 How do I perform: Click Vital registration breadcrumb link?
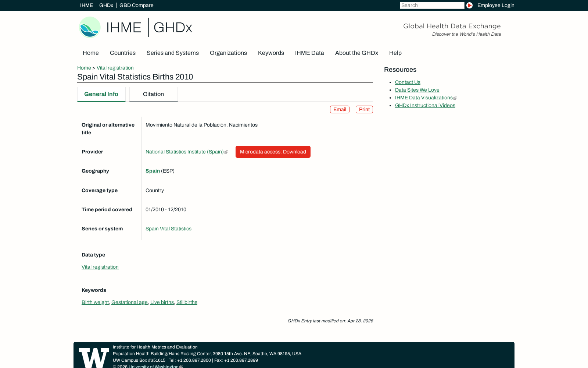click(115, 68)
